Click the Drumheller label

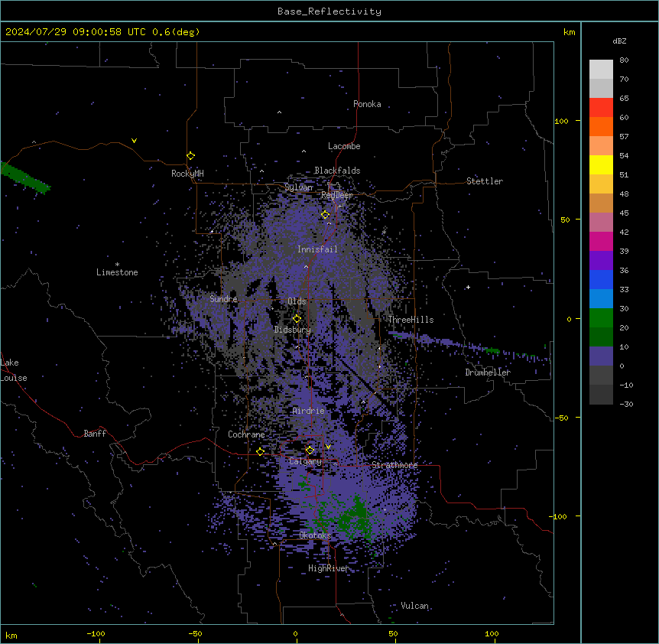coord(488,372)
